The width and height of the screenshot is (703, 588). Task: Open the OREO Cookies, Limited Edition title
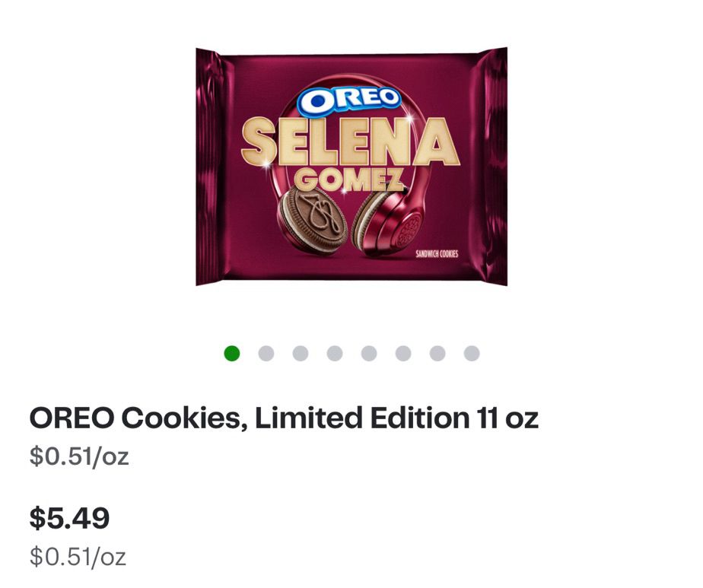[284, 418]
